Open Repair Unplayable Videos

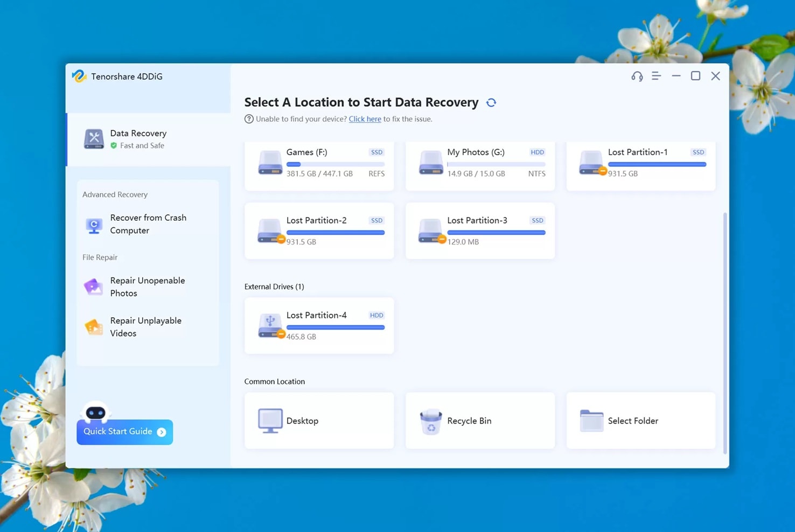148,327
